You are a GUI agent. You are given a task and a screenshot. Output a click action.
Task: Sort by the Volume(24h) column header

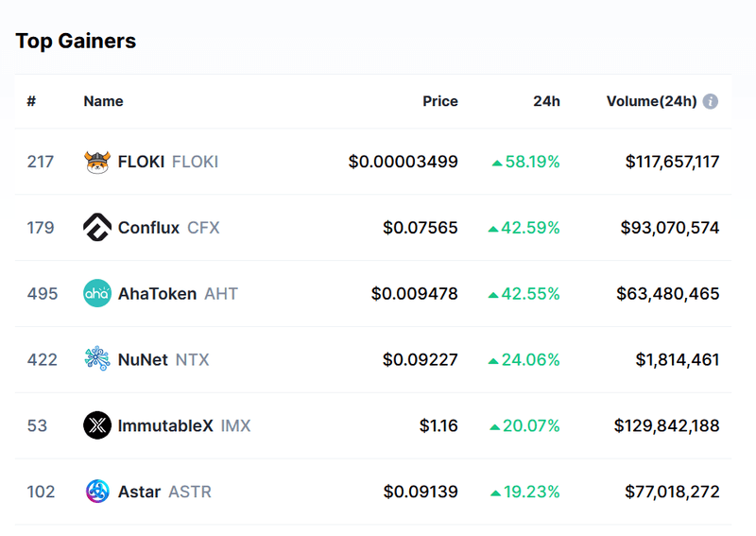tap(651, 101)
